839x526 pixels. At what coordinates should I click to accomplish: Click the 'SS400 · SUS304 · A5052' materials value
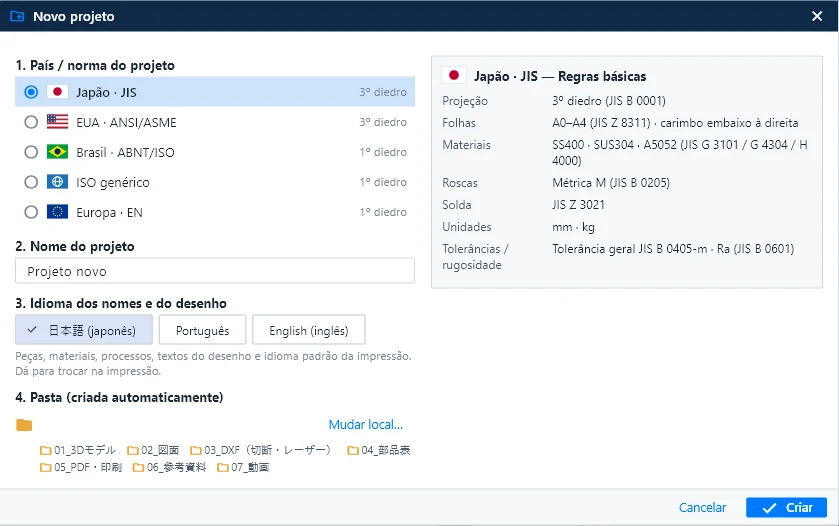pyautogui.click(x=614, y=144)
